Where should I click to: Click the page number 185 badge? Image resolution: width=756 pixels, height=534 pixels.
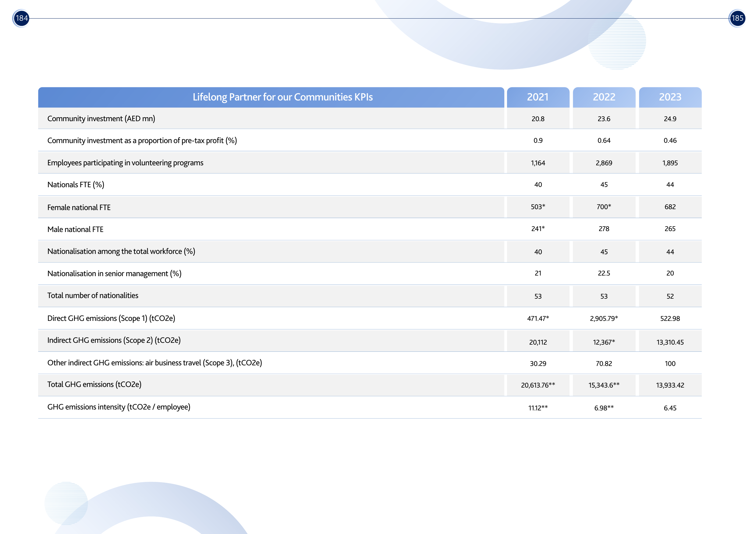click(x=737, y=18)
